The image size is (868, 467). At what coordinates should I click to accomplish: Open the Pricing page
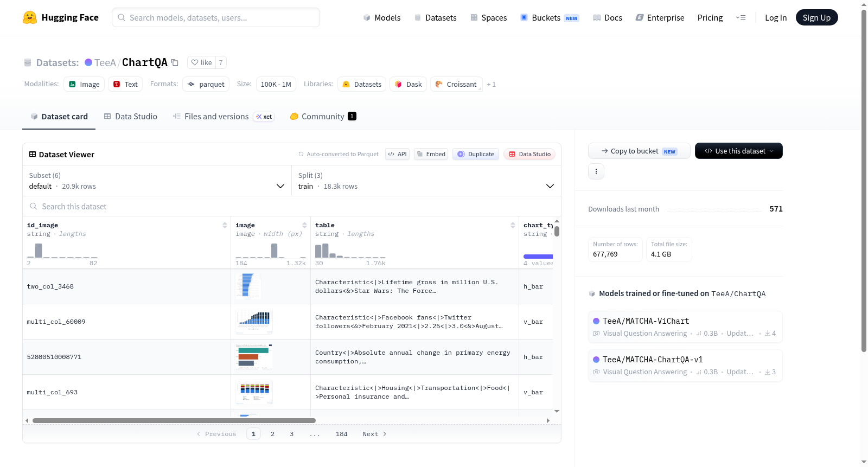pos(710,17)
